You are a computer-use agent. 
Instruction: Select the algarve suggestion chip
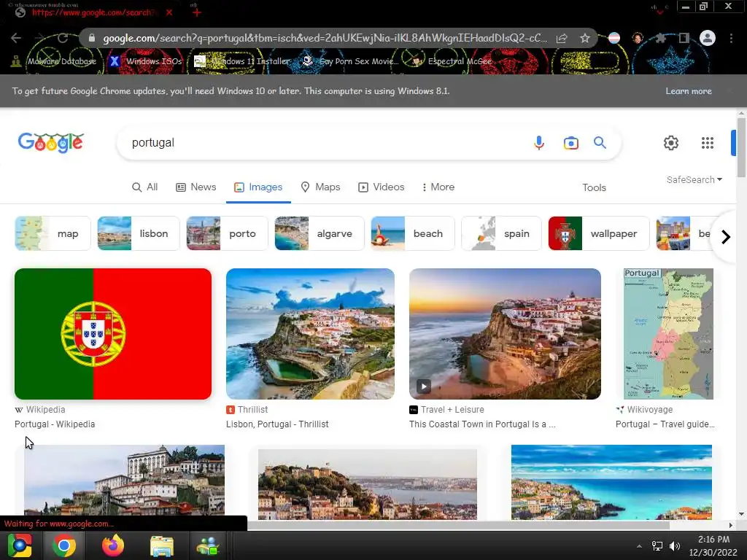pos(320,233)
